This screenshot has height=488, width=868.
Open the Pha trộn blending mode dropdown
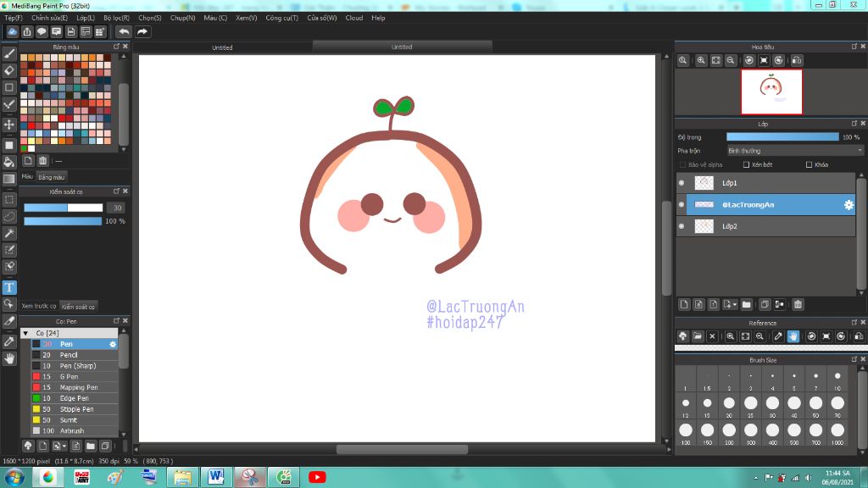tap(795, 151)
